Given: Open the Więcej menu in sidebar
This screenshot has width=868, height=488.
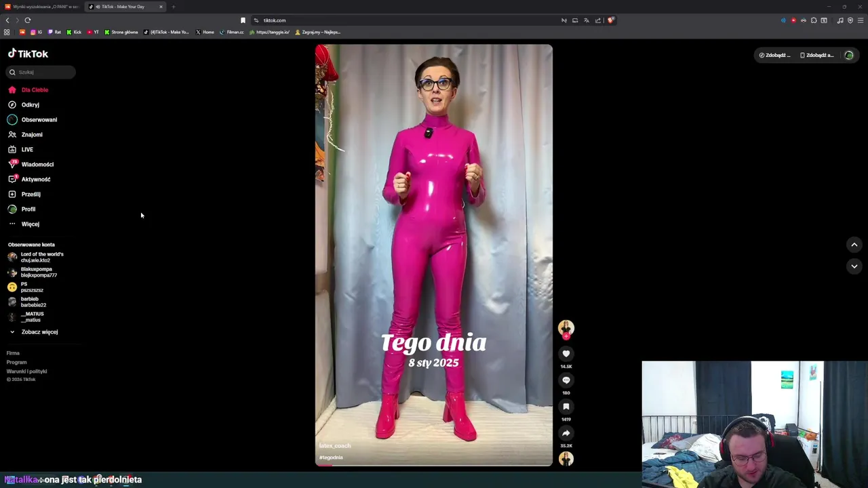Looking at the screenshot, I should tap(24, 224).
